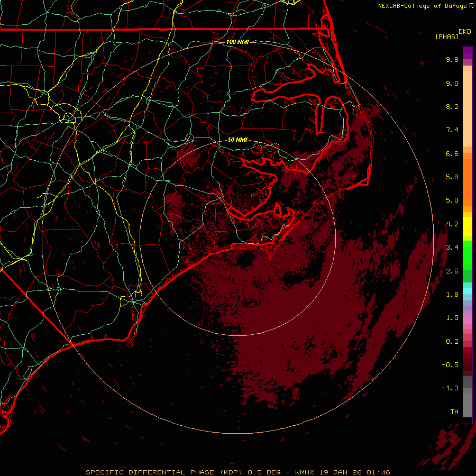Click the 50 NMI range ring label
This screenshot has height=476, width=476.
tap(237, 140)
